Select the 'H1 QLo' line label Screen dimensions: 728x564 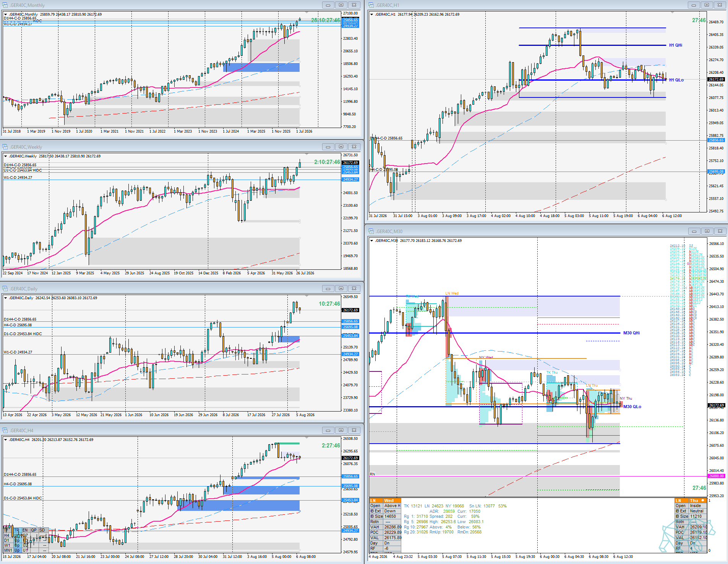tap(676, 80)
